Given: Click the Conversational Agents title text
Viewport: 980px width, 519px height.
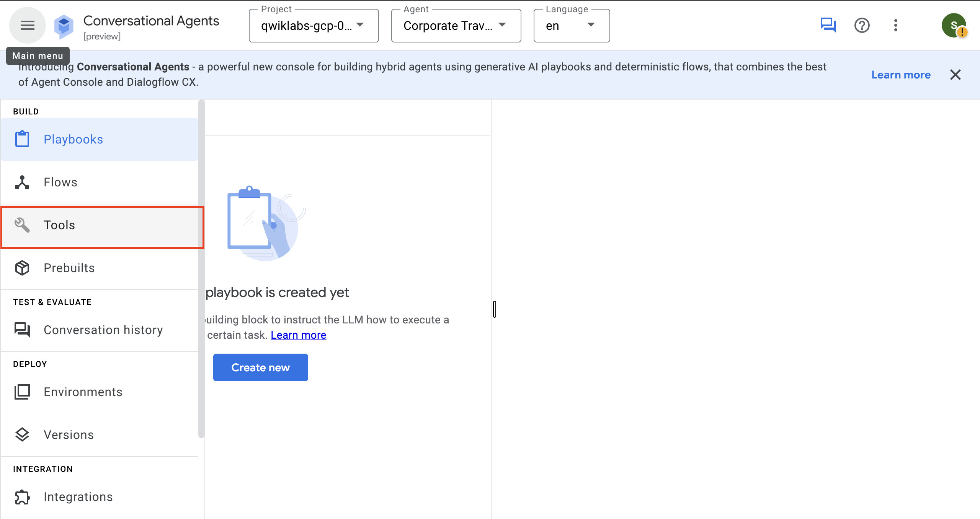Looking at the screenshot, I should pyautogui.click(x=151, y=21).
